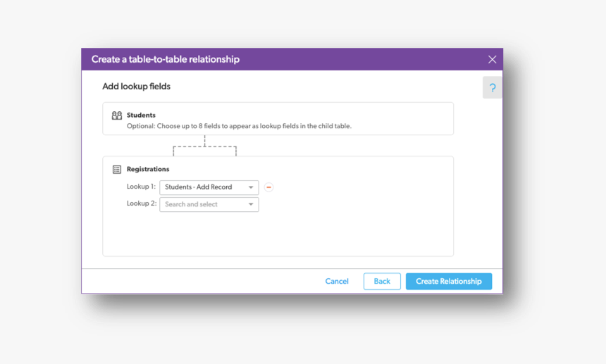Select the 'Students - Add Record' combo box text
This screenshot has width=606, height=364.
pyautogui.click(x=199, y=187)
